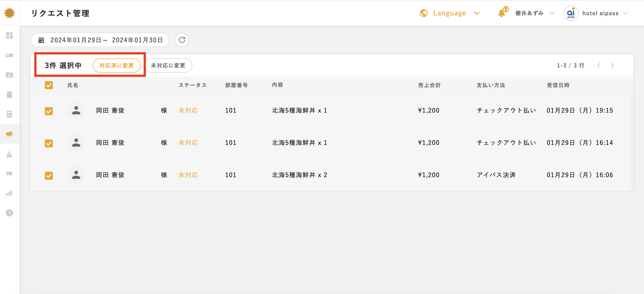Click the ai pass hotel logo
The image size is (644, 294).
(571, 13)
